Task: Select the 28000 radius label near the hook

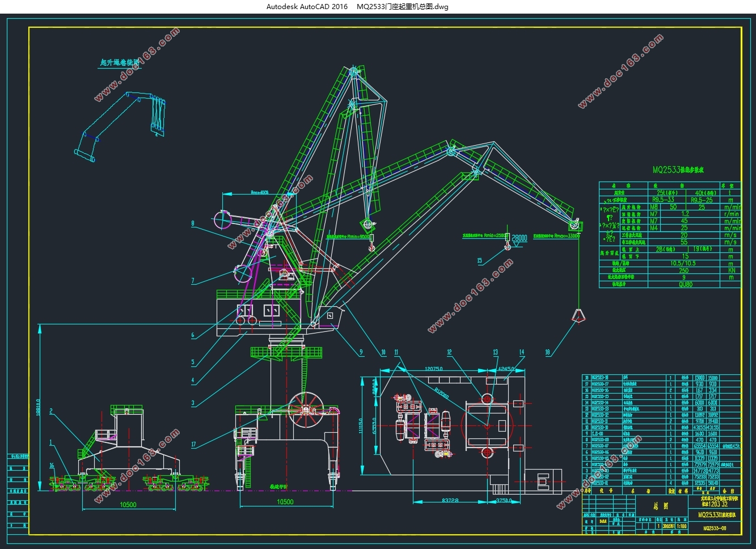Action: (x=520, y=239)
